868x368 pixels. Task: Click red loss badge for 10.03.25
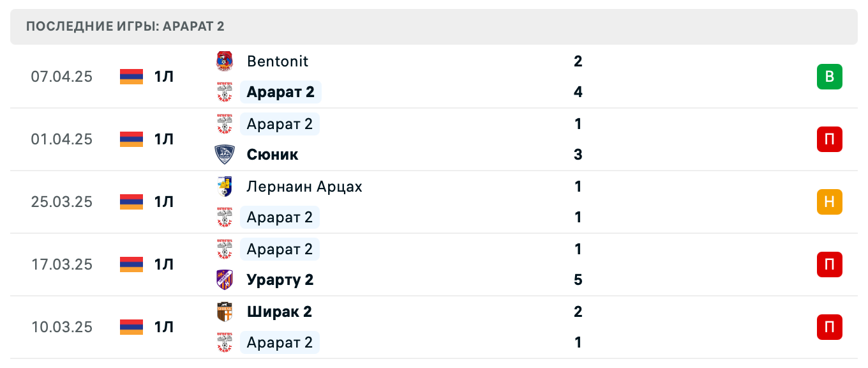[x=829, y=327]
